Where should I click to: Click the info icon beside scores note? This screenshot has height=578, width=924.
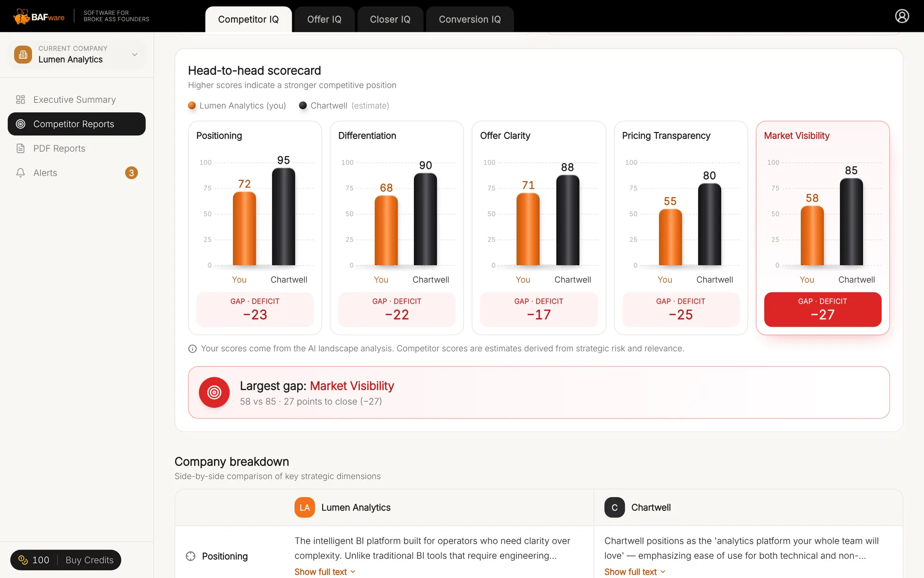(x=192, y=349)
